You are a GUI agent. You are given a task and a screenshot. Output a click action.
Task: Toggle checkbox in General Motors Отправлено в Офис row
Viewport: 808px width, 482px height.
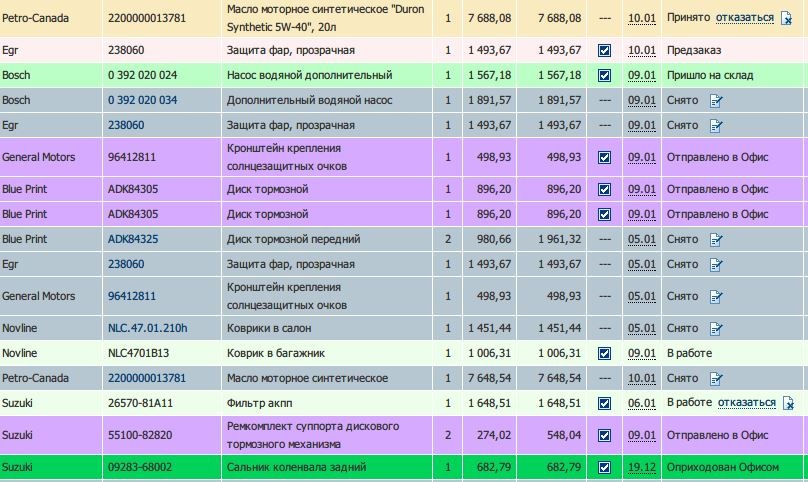(x=604, y=157)
